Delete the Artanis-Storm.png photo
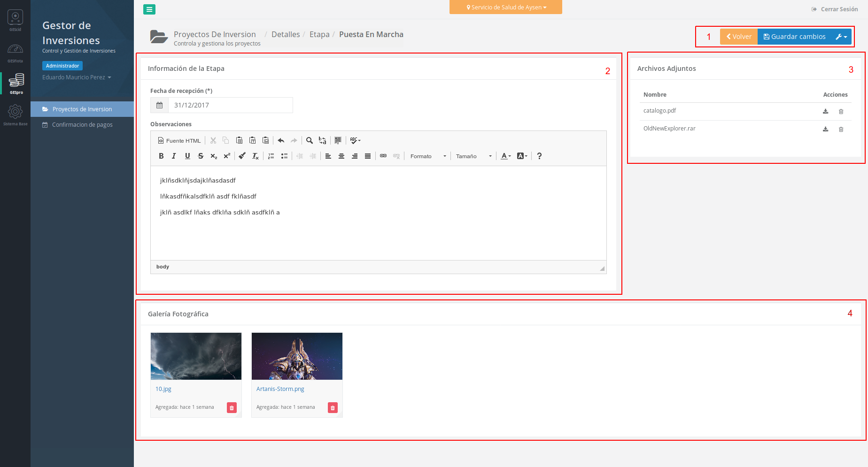 point(333,408)
